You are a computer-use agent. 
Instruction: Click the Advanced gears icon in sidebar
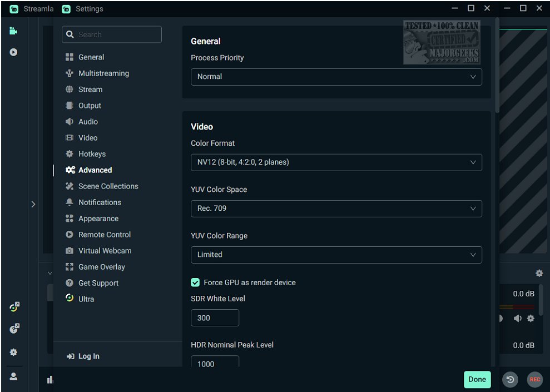click(x=70, y=170)
